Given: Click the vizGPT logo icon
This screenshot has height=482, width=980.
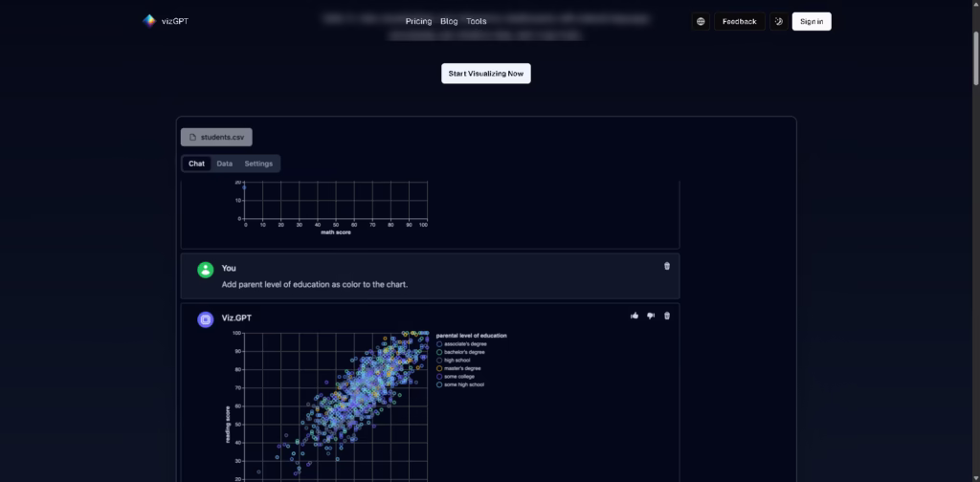Looking at the screenshot, I should click(x=148, y=21).
